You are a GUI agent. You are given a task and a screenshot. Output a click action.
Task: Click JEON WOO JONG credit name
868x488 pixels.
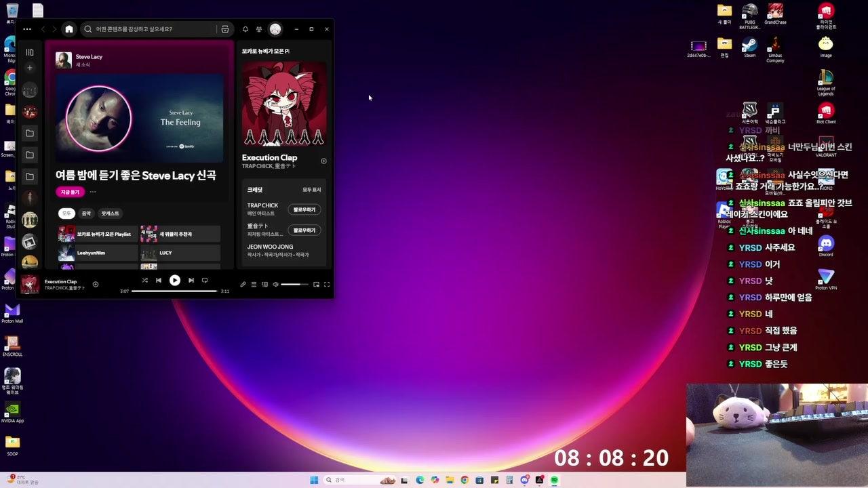[x=270, y=247]
